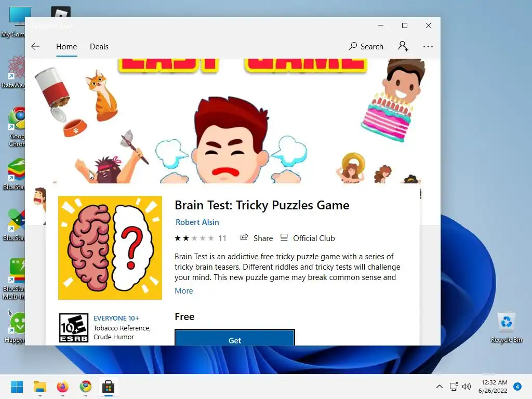This screenshot has width=532, height=399.
Task: Minimize the Microsoft Store window
Action: point(381,25)
